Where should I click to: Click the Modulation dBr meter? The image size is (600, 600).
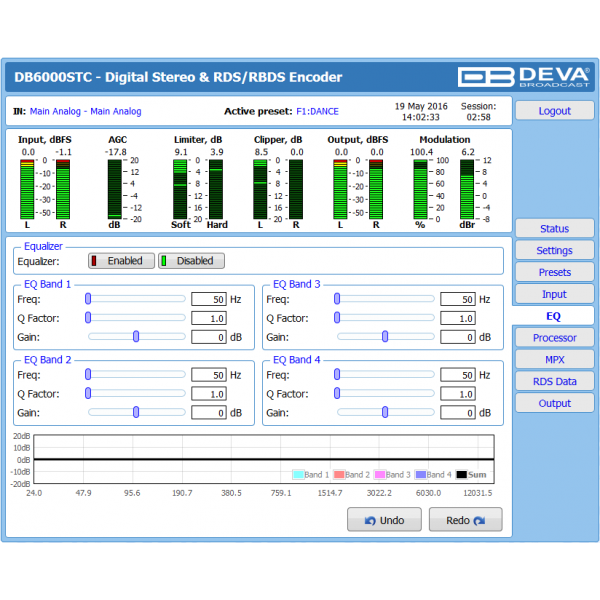(x=467, y=189)
